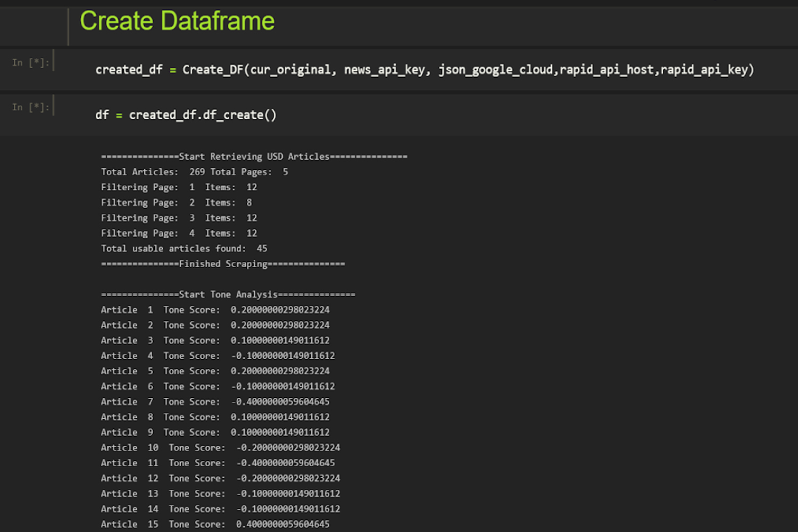Click 'Filtering Page: 1 Items: 12' line

(179, 187)
